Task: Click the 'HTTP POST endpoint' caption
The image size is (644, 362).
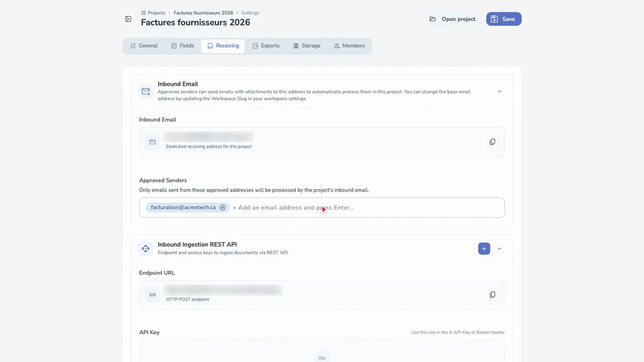Action: pyautogui.click(x=187, y=299)
